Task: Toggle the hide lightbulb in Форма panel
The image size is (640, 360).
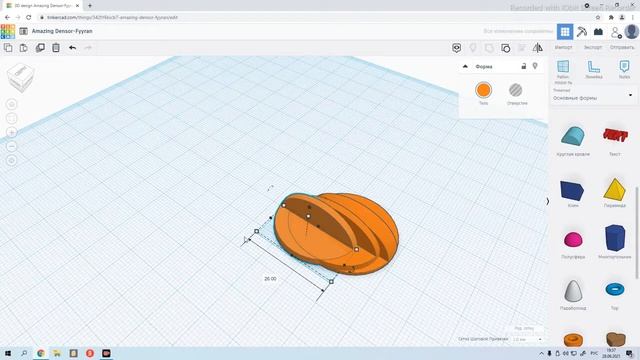Action: 535,66
